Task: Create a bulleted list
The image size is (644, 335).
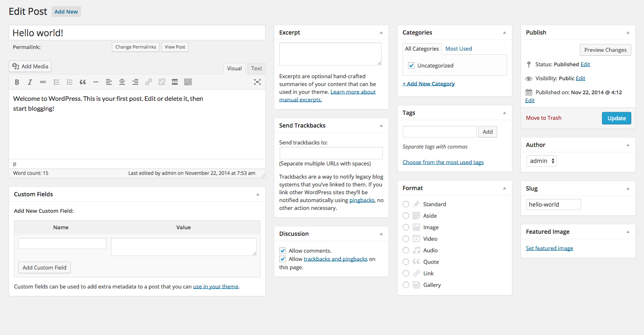Action: point(56,82)
